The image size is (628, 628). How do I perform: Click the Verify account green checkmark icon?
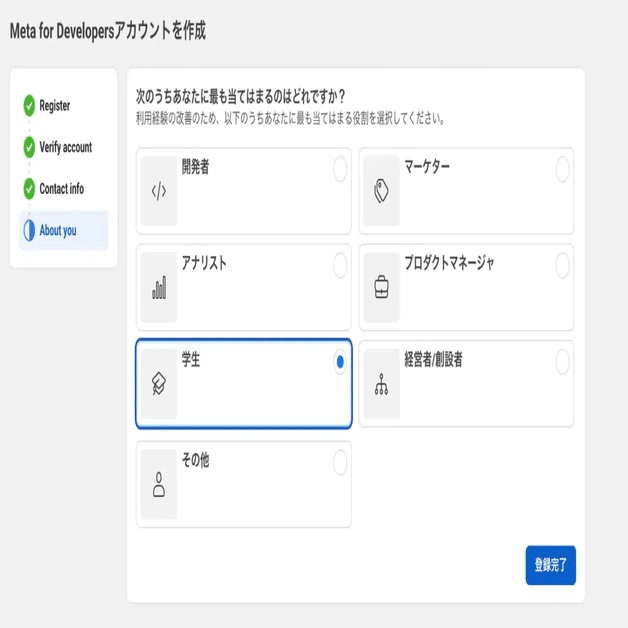[29, 147]
